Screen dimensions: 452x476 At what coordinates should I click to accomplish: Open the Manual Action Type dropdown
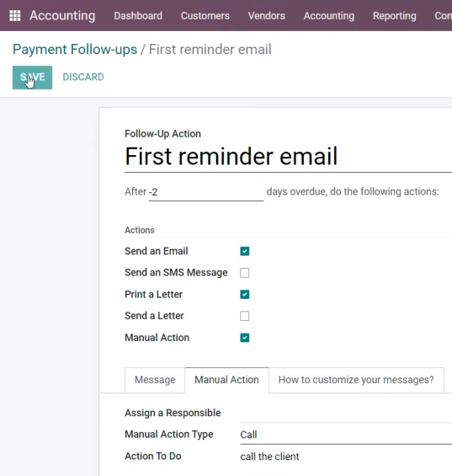coord(346,435)
